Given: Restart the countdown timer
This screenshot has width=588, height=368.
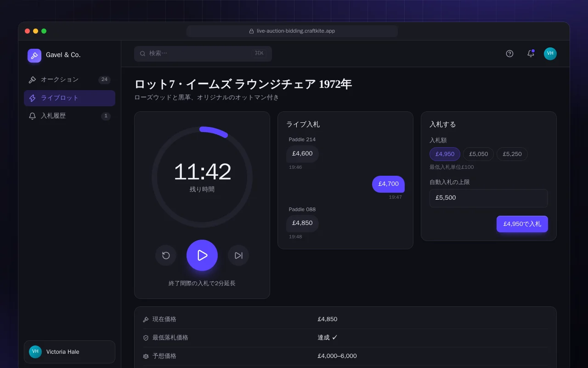Looking at the screenshot, I should tap(166, 255).
